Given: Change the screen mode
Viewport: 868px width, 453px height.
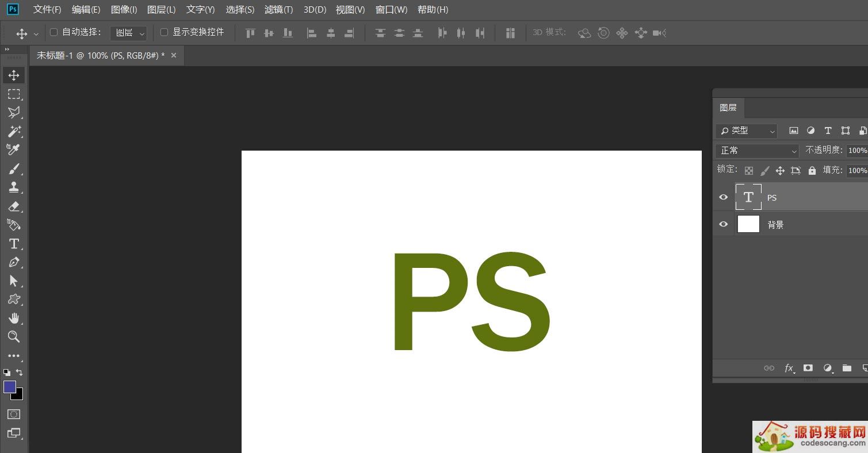Looking at the screenshot, I should coord(14,433).
